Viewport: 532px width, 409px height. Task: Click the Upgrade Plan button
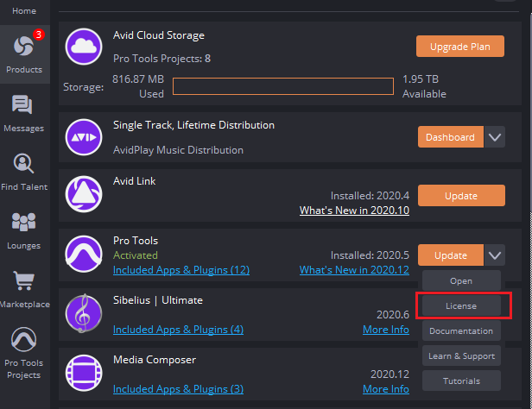click(x=460, y=47)
